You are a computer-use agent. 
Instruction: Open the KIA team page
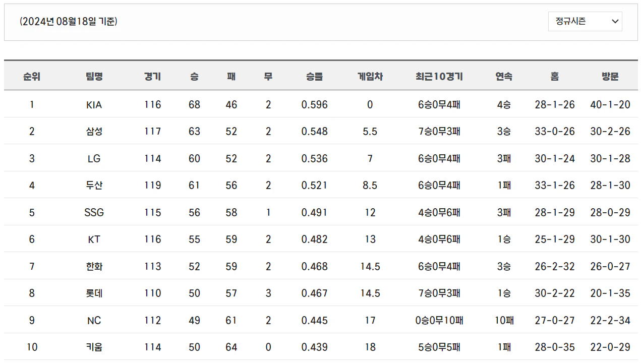95,104
